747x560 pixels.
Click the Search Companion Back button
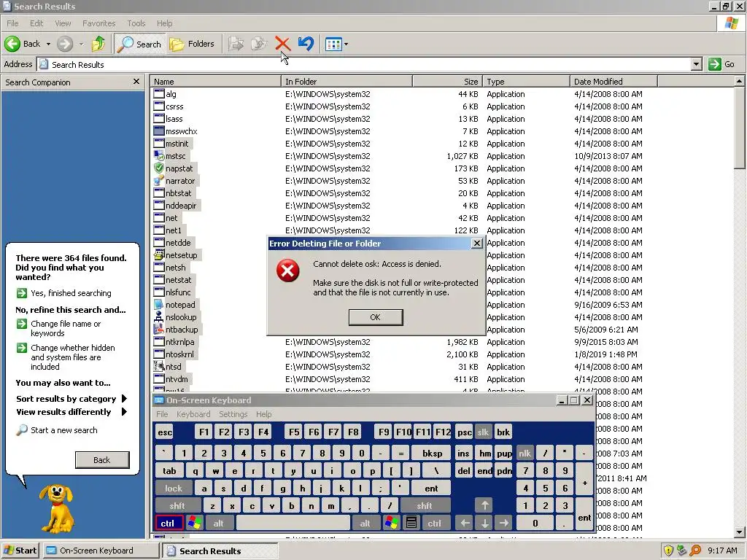coord(102,460)
